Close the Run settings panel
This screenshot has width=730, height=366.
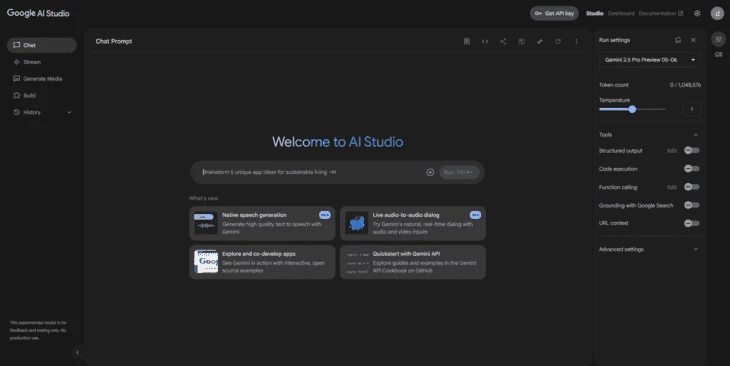coord(693,40)
